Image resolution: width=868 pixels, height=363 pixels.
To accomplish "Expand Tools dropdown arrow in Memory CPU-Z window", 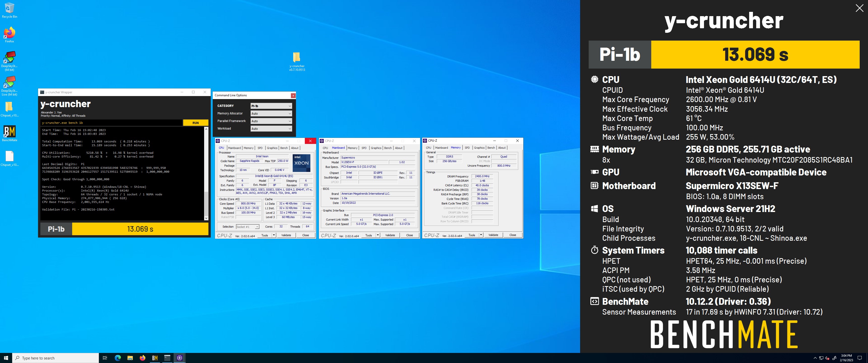I will [x=481, y=235].
